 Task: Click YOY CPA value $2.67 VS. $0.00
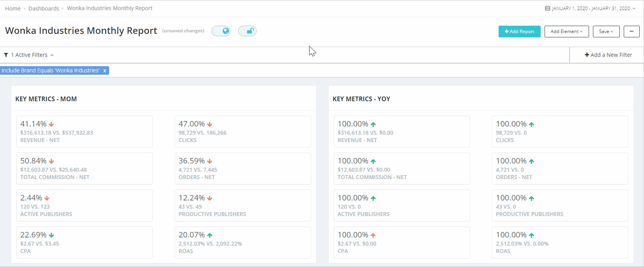click(x=357, y=244)
